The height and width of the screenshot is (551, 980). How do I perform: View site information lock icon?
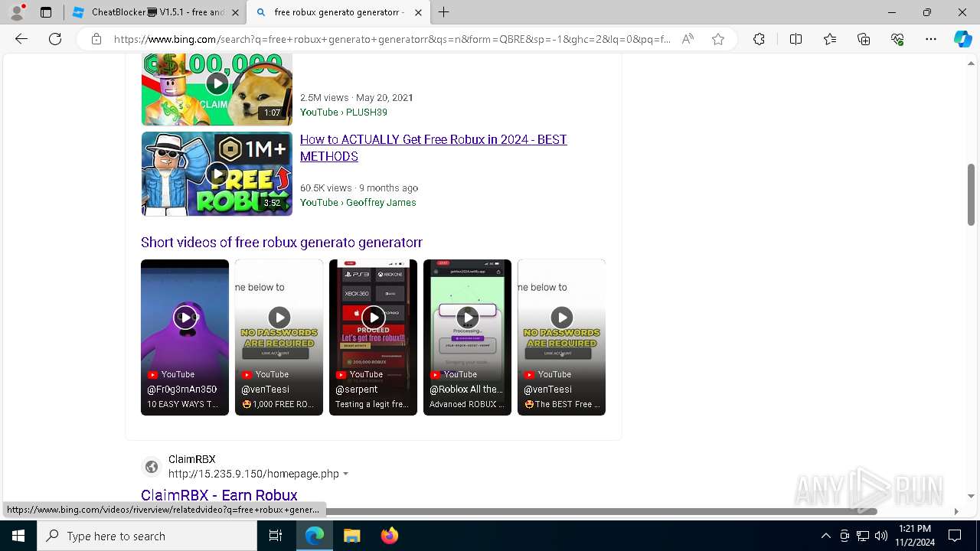tap(96, 39)
